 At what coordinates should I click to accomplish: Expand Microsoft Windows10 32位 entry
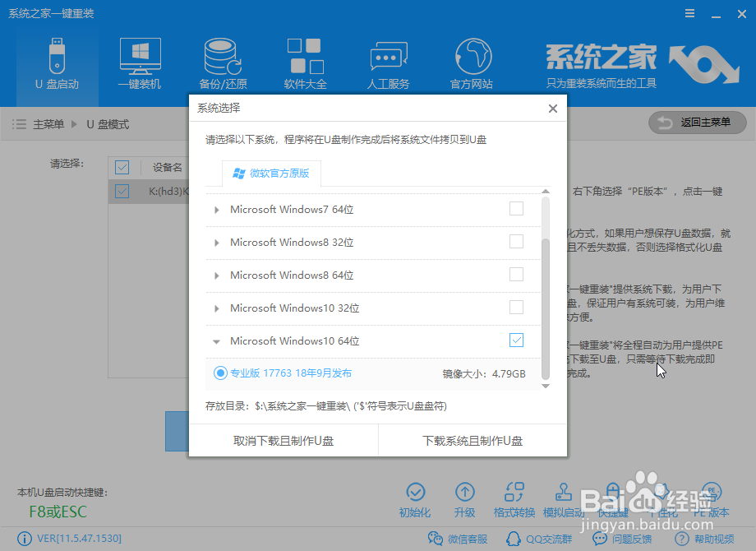click(216, 308)
